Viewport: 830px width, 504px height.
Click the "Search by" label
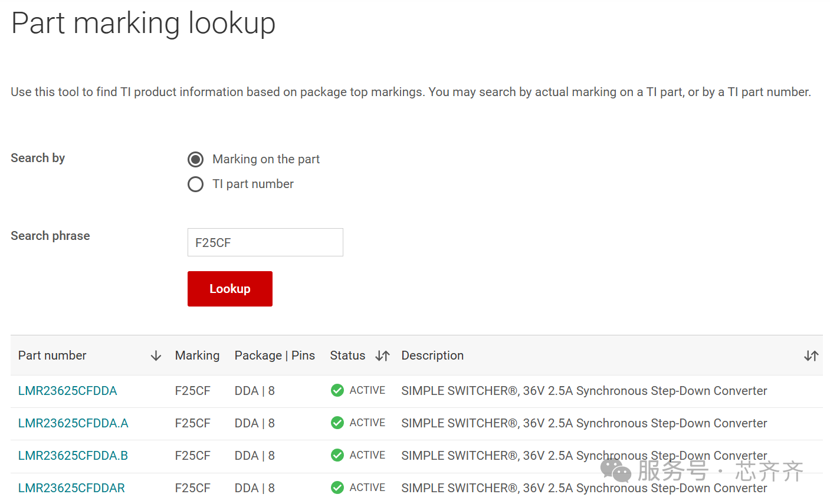[x=38, y=158]
